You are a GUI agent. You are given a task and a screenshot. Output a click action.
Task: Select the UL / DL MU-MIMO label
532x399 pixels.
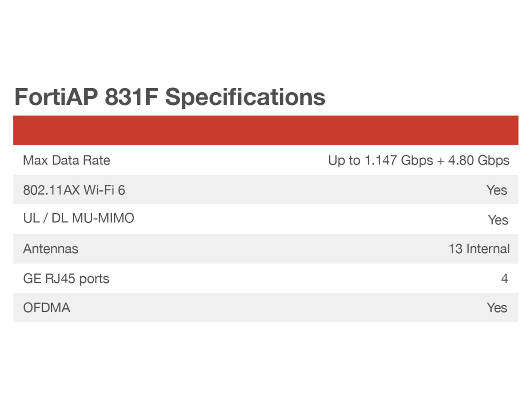coord(79,218)
